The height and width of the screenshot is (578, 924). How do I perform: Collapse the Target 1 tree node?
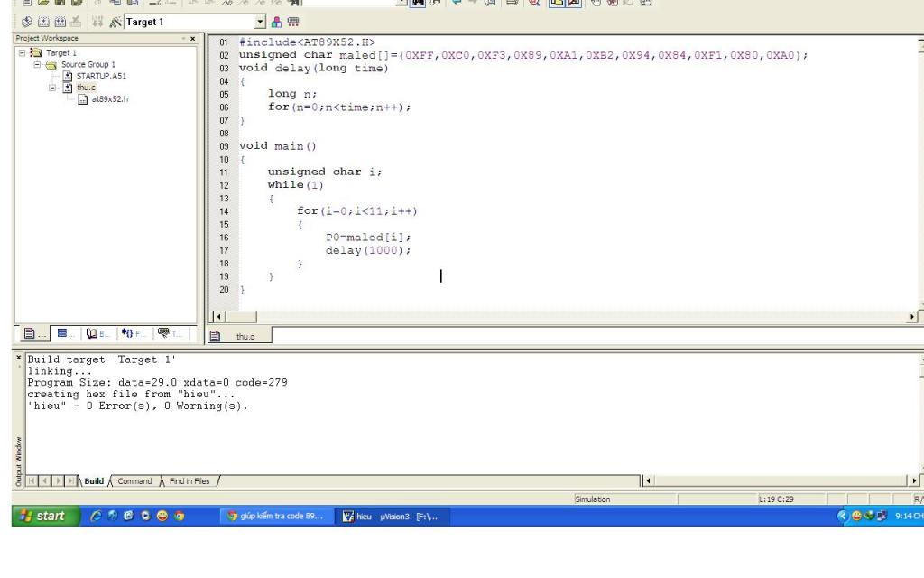[x=22, y=52]
